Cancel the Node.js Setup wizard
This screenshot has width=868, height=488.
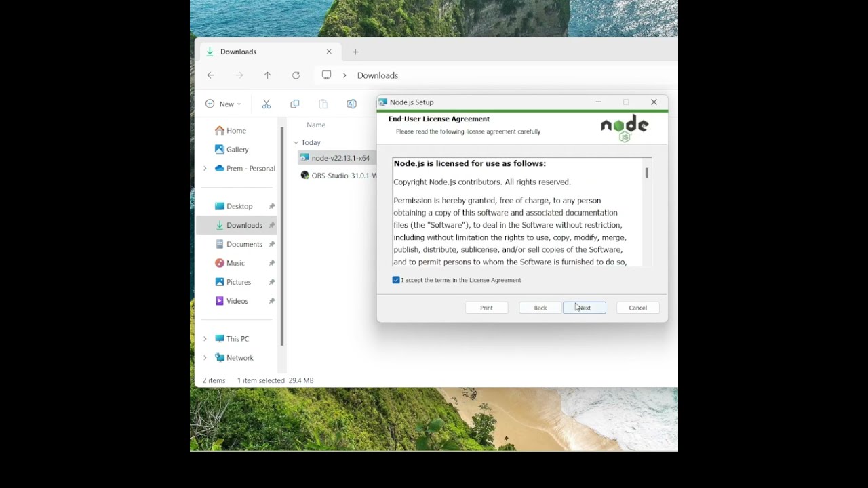637,308
